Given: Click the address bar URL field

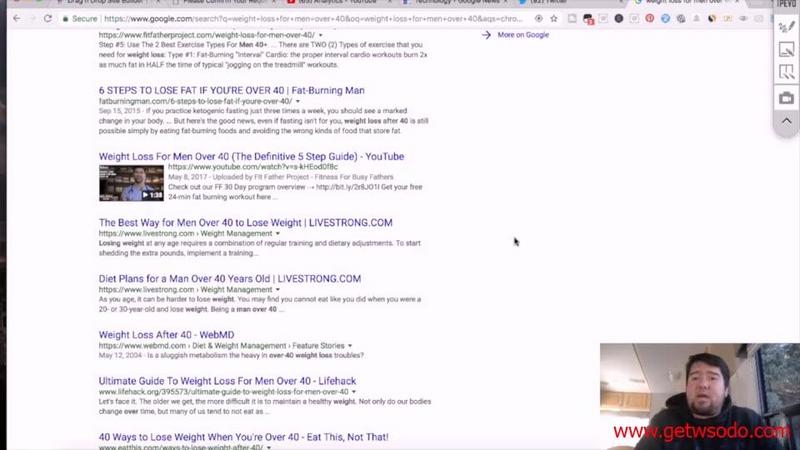Looking at the screenshot, I should [x=313, y=19].
